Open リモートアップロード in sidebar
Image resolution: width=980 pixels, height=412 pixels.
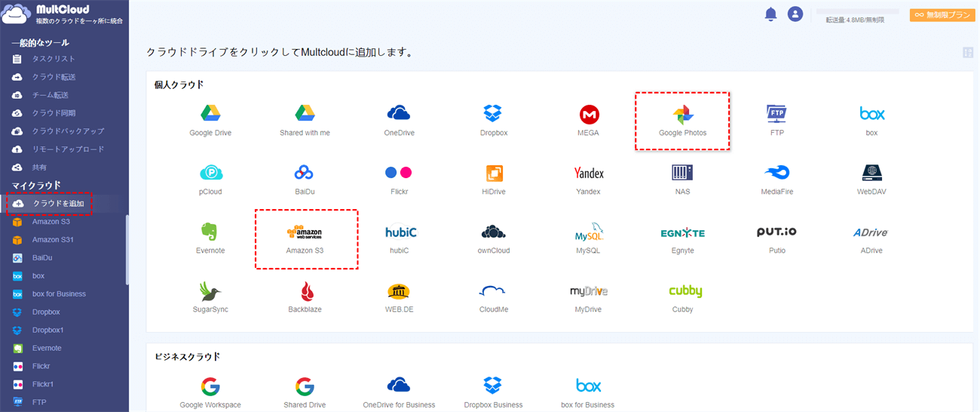click(x=68, y=149)
